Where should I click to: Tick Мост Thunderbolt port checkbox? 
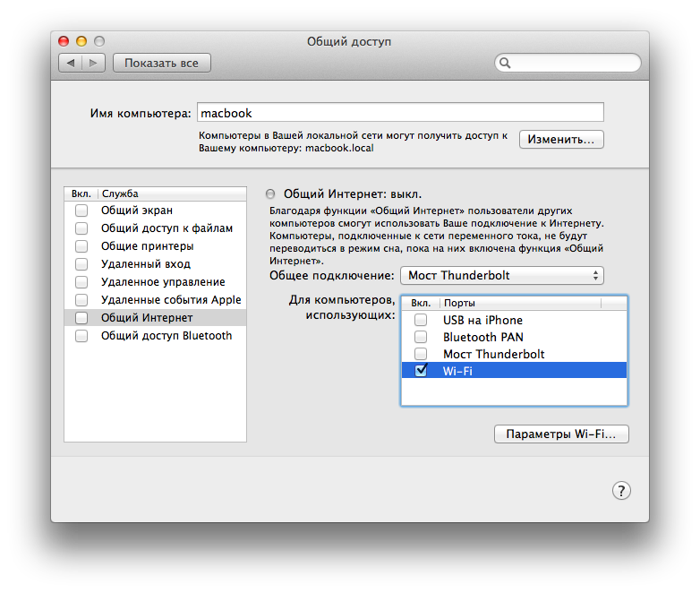tap(421, 354)
